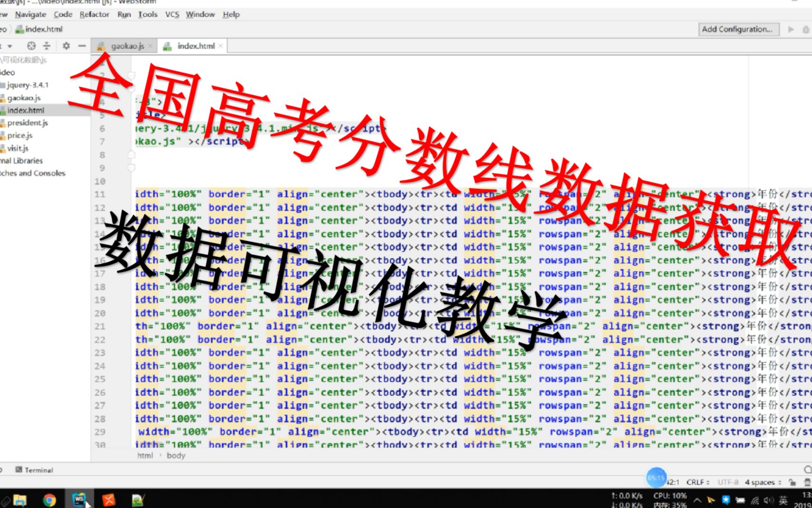Open the Navigate menu
This screenshot has height=508, width=812.
pos(30,14)
